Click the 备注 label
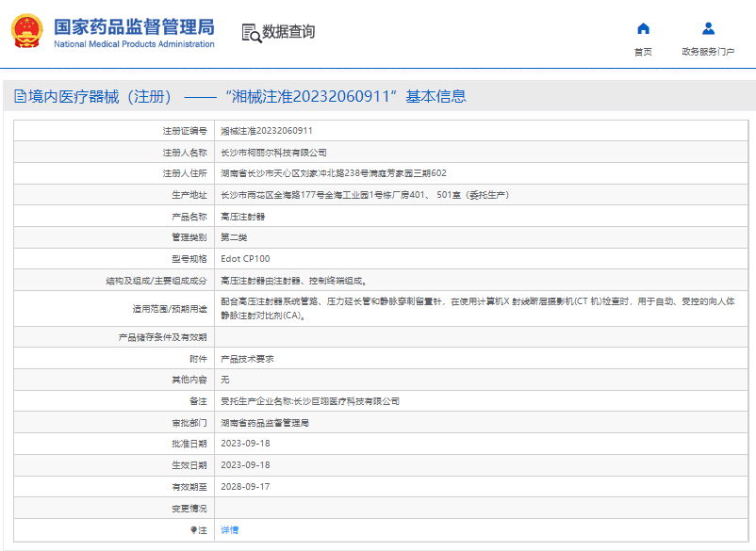Viewport: 756px width, 551px height. point(198,401)
